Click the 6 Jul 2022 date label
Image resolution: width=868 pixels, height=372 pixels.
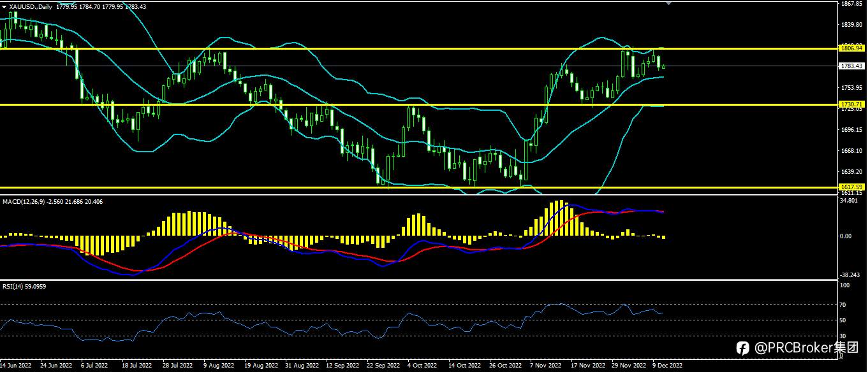point(96,366)
